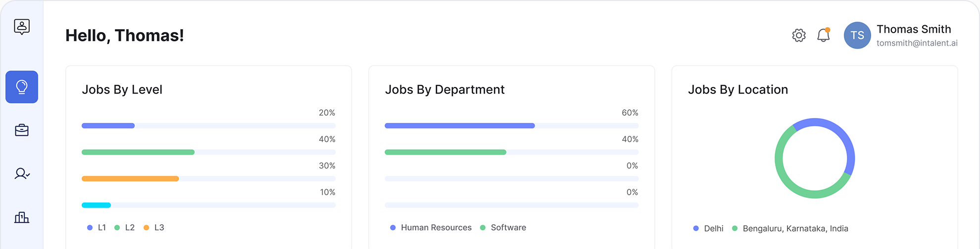Click the 60% value in Jobs By Department
The image size is (980, 249).
(630, 113)
